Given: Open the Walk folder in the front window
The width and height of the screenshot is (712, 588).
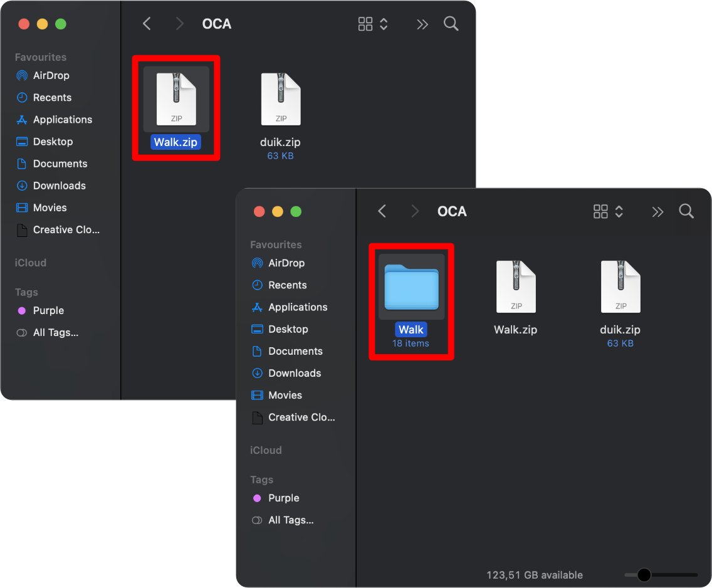Looking at the screenshot, I should [411, 287].
